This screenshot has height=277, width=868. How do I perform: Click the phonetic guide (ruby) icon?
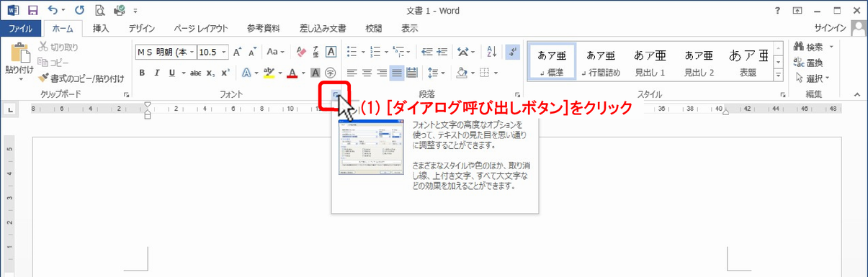pyautogui.click(x=316, y=52)
